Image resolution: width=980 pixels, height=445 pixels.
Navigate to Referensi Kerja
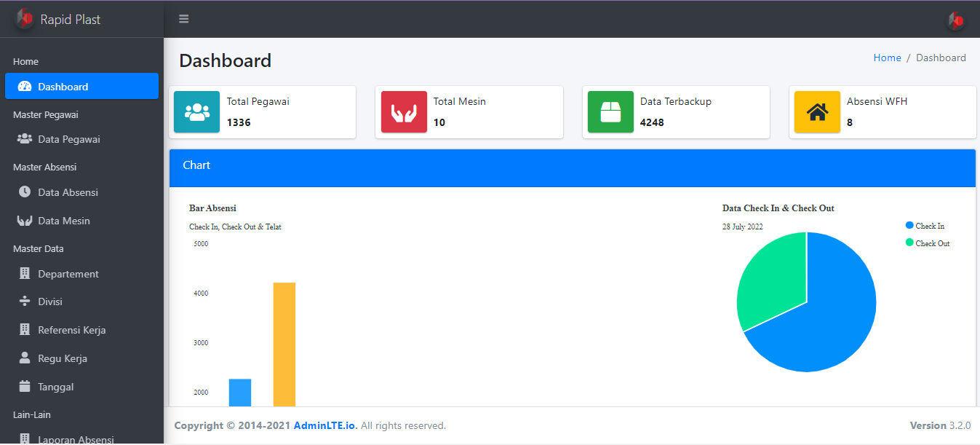click(x=72, y=330)
